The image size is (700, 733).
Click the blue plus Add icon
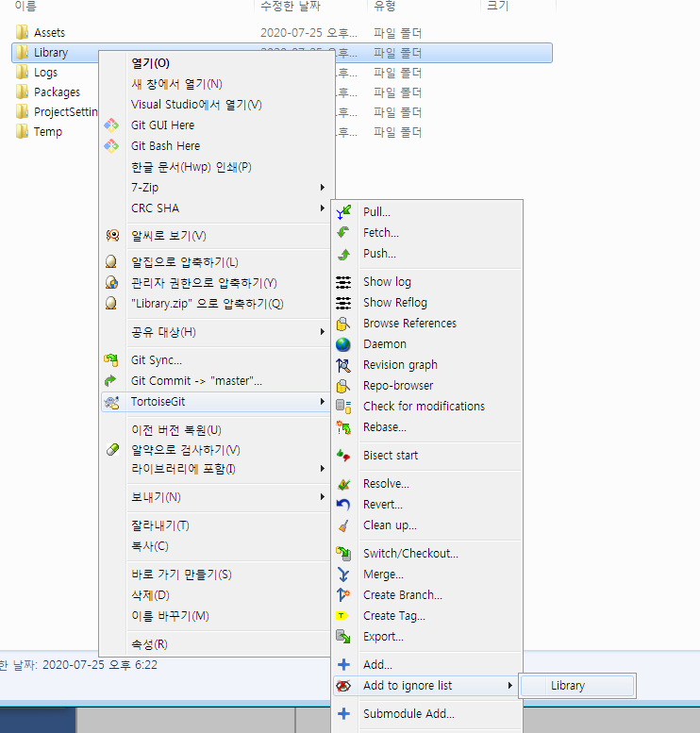343,665
